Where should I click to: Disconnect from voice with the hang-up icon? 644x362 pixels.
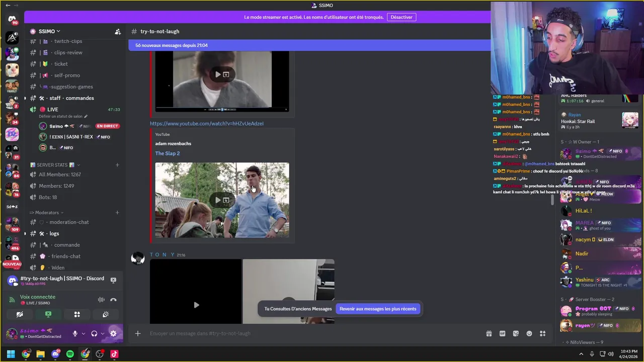[113, 300]
